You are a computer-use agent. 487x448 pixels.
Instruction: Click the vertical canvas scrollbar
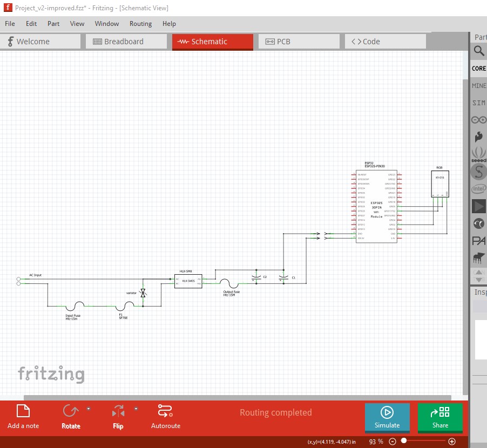pyautogui.click(x=465, y=236)
